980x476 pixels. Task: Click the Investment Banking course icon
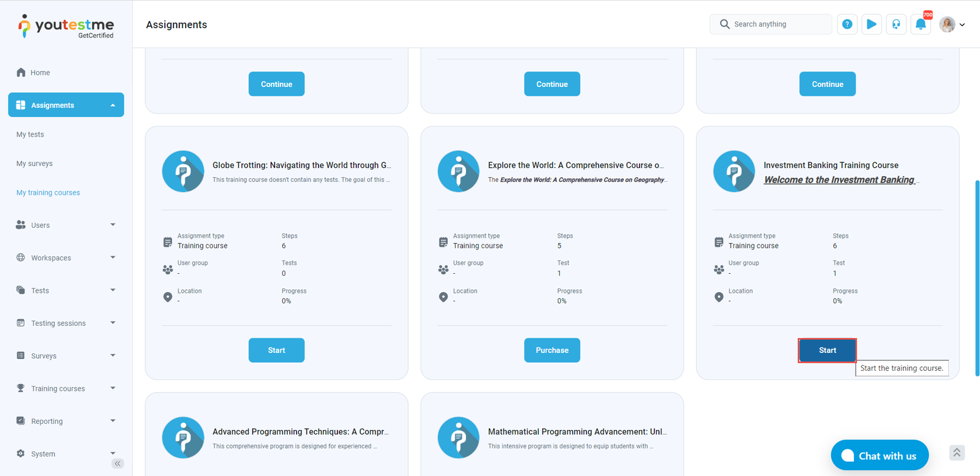pos(734,172)
